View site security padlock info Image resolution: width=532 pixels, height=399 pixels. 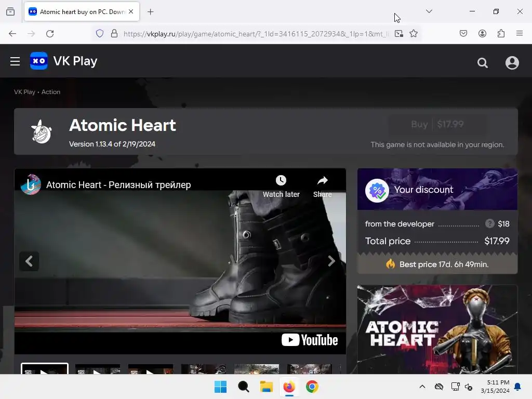[x=114, y=33]
